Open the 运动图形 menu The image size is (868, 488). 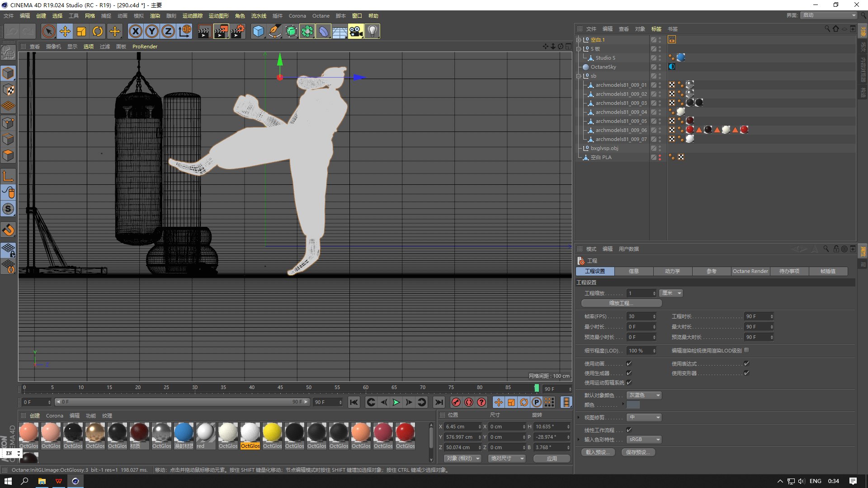218,16
